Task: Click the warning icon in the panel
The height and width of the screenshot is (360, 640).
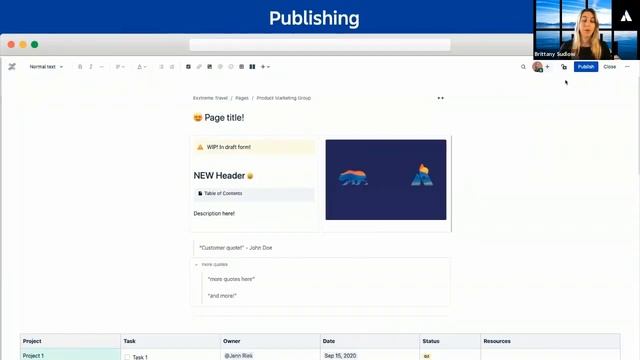Action: (200, 147)
